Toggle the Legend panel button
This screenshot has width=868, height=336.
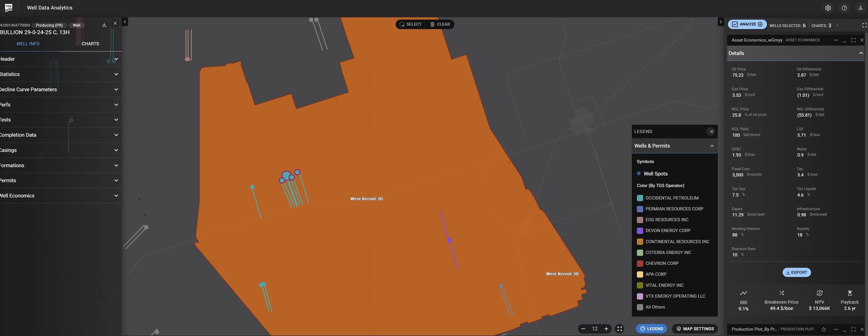coord(651,329)
